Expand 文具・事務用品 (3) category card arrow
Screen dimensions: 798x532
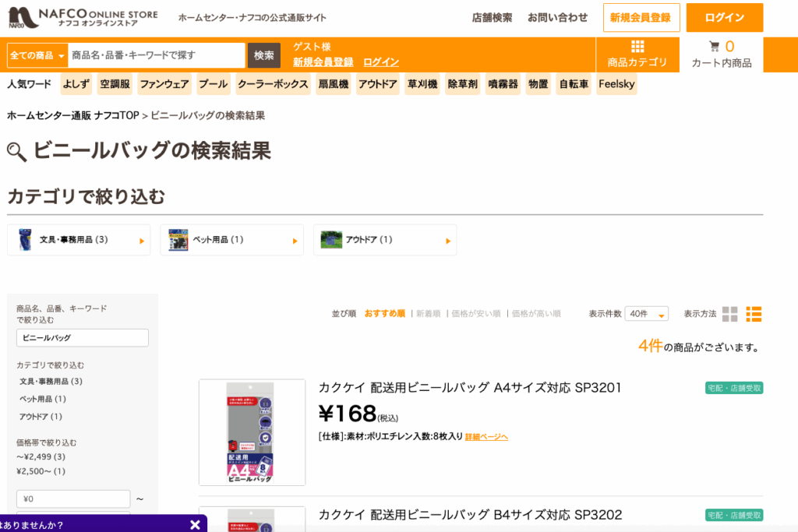coord(142,241)
